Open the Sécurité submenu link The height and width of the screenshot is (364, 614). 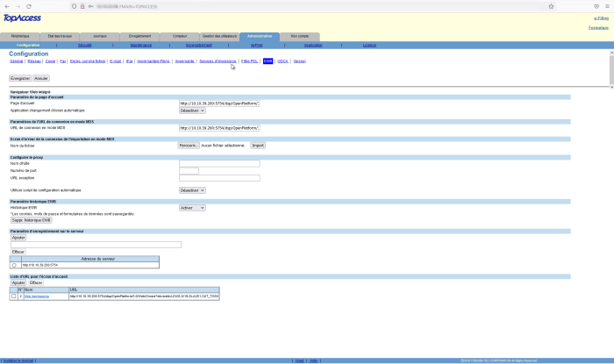point(85,45)
